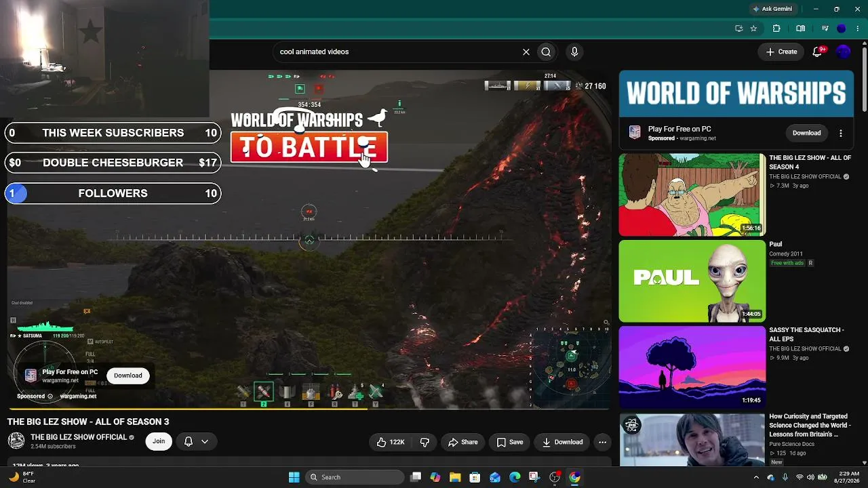Open File Explorer from the taskbar
This screenshot has height=488, width=868.
click(x=455, y=477)
